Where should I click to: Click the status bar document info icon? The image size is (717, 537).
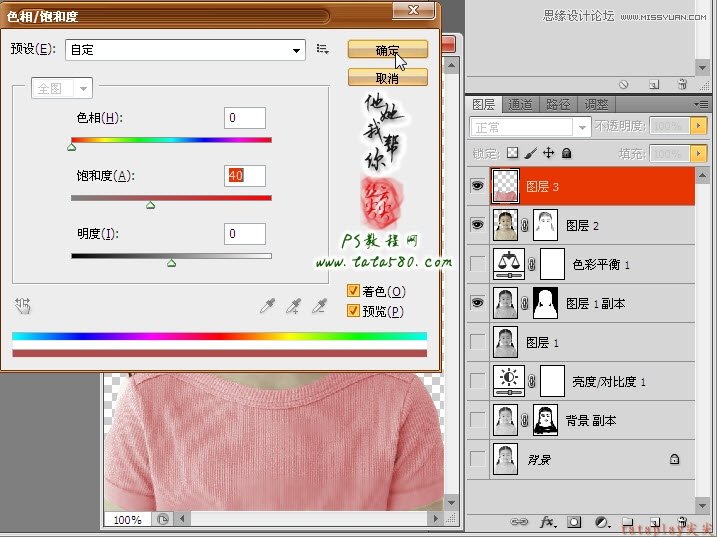click(x=162, y=519)
